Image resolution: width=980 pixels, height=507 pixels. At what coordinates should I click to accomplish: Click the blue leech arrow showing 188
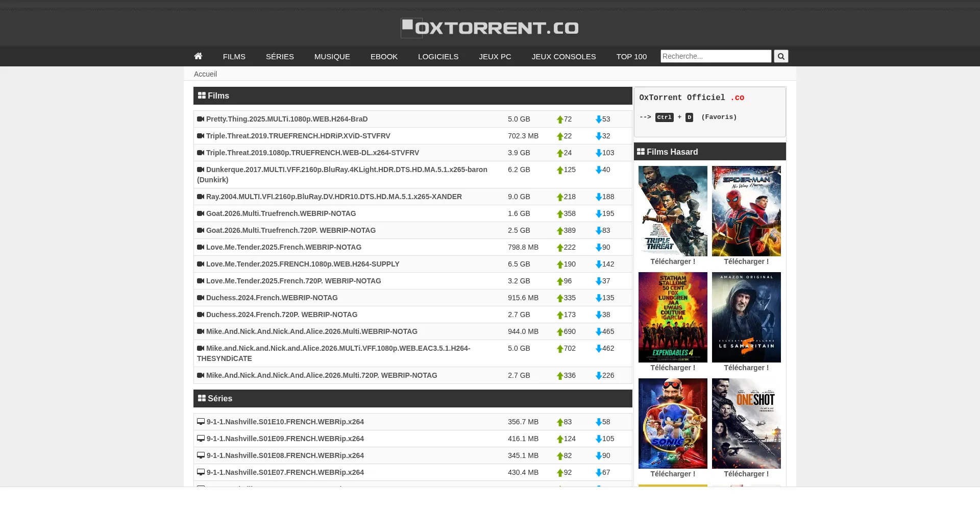tap(599, 197)
